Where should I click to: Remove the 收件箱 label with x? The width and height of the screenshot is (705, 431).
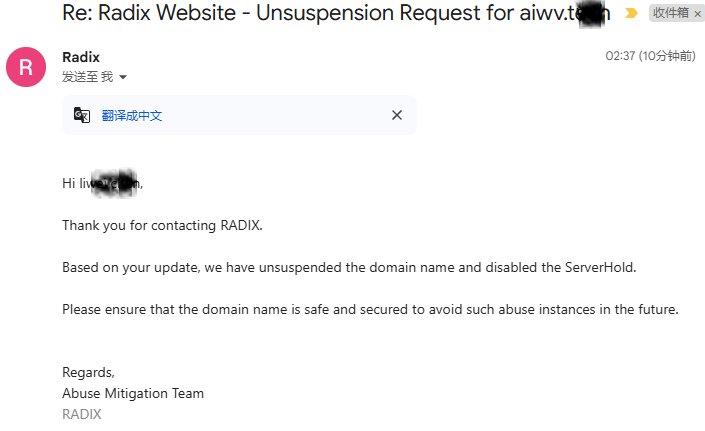(697, 14)
